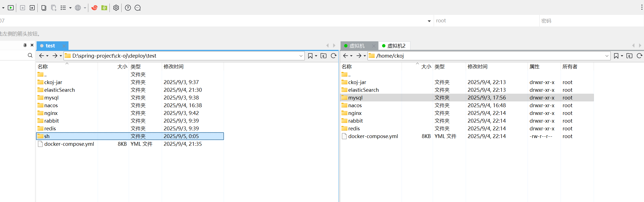Viewport: 644px width, 202px height.
Task: Close the 虚拟机 tab
Action: (374, 46)
